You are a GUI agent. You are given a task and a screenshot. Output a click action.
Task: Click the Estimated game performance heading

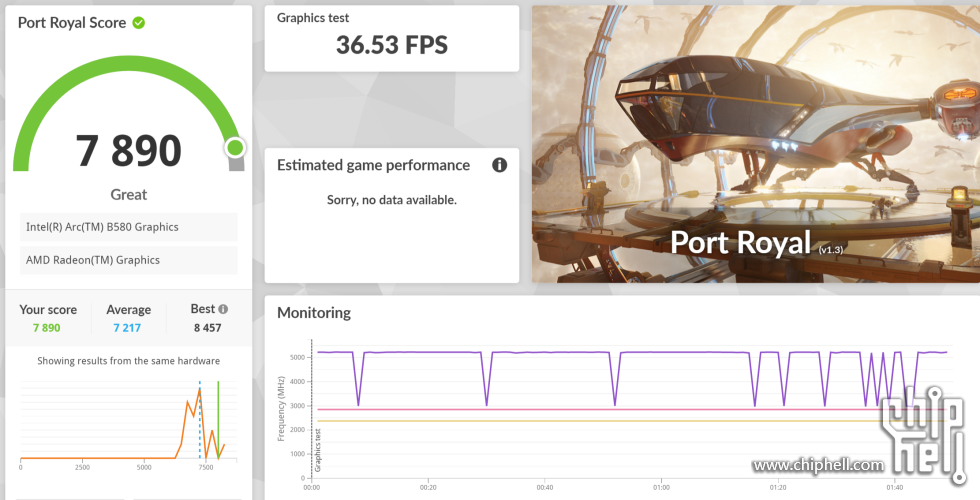tap(373, 165)
